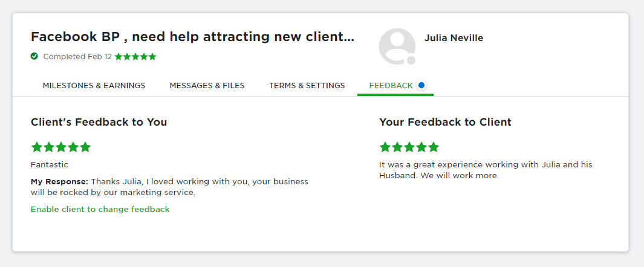Open Julia Neville's profile avatar
Screen dimensions: 644x267
pos(397,46)
